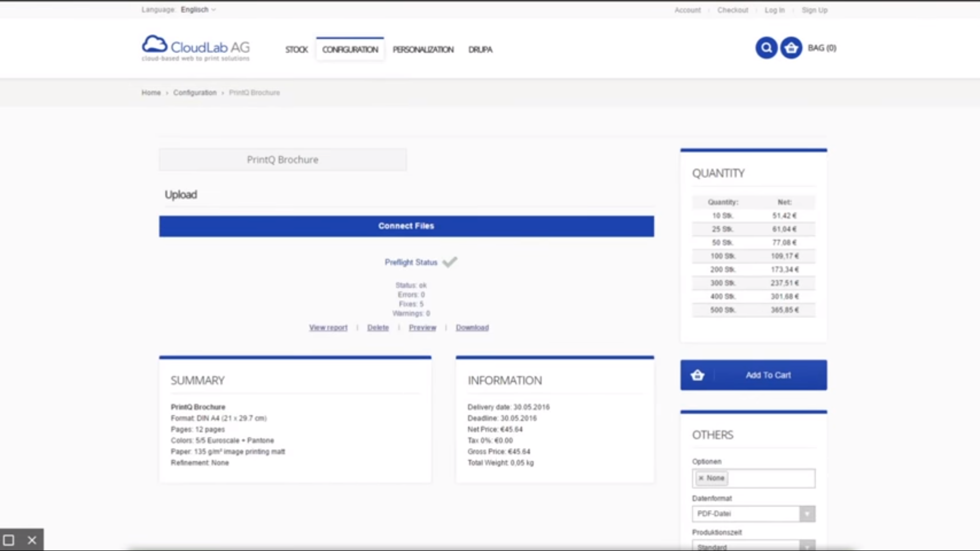
Task: Click the Pages: 12 pages line
Action: [198, 430]
